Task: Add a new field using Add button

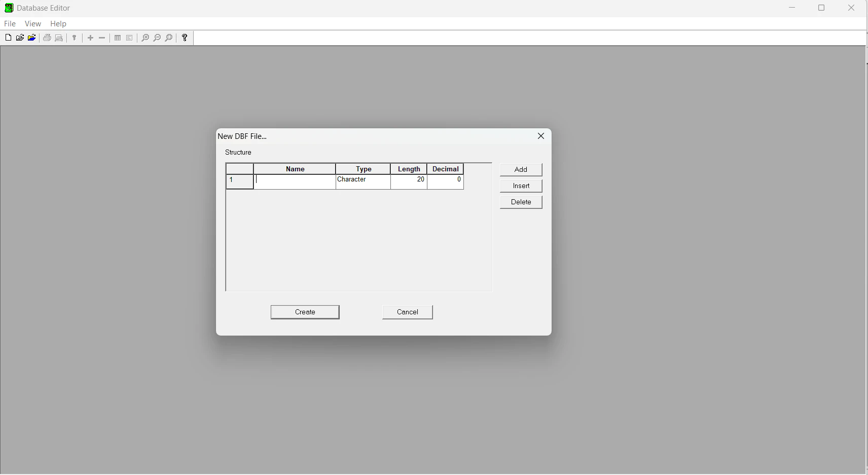Action: coord(521,170)
